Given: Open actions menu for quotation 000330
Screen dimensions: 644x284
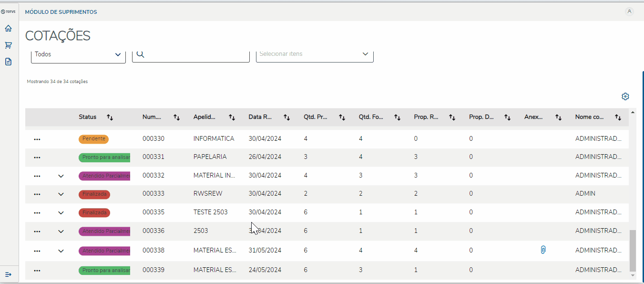Looking at the screenshot, I should [x=37, y=139].
